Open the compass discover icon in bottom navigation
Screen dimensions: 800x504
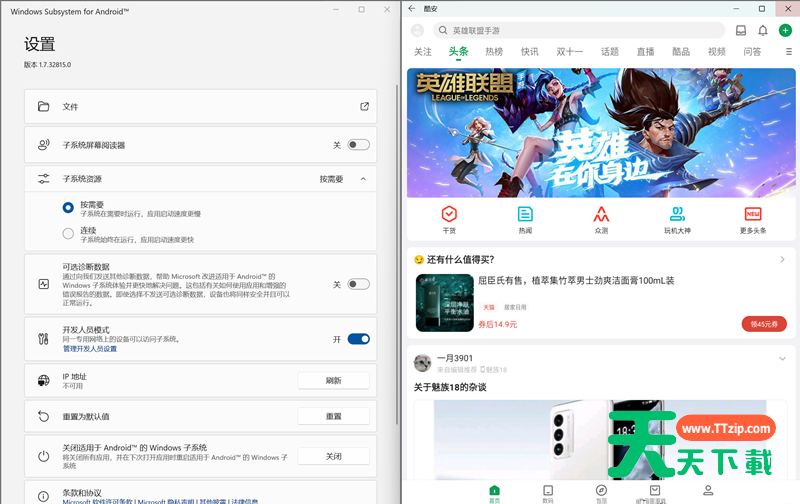point(602,493)
